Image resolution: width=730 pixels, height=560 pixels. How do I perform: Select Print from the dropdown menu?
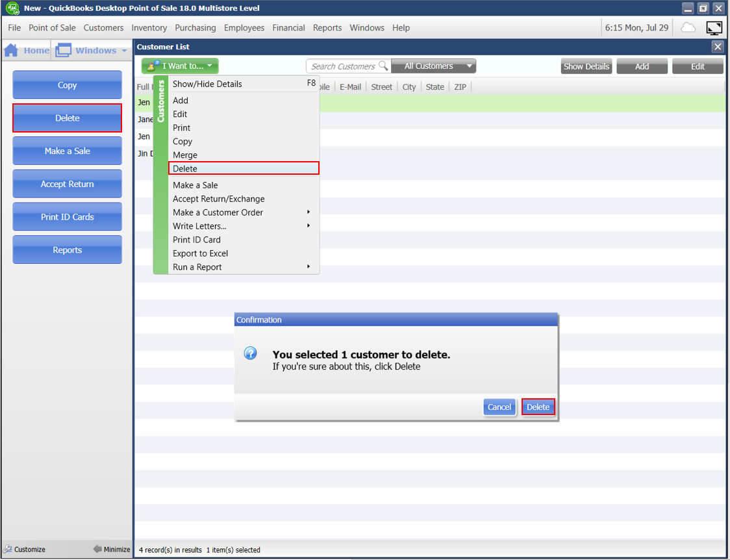click(x=244, y=127)
